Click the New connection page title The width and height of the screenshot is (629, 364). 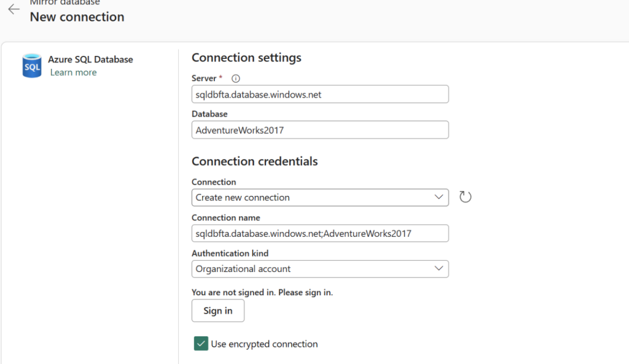pyautogui.click(x=77, y=17)
